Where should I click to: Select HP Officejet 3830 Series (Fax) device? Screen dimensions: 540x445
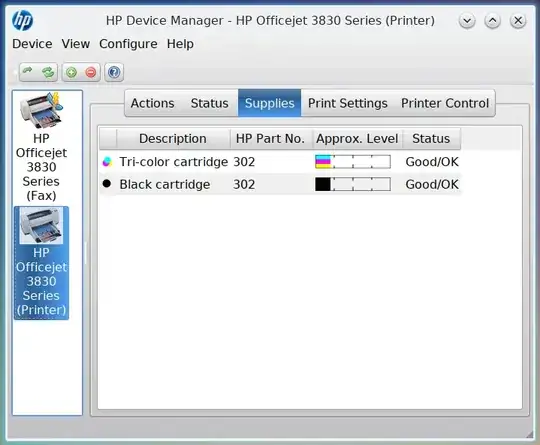coord(41,147)
